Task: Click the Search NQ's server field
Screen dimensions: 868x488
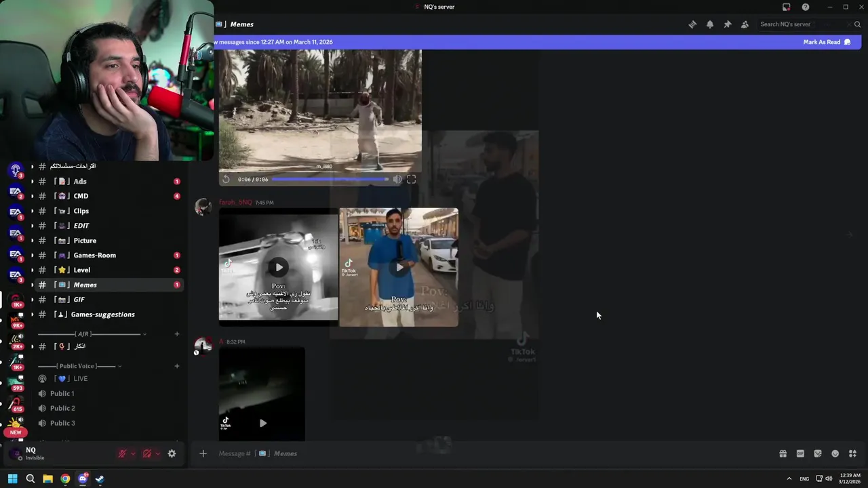Action: [804, 24]
